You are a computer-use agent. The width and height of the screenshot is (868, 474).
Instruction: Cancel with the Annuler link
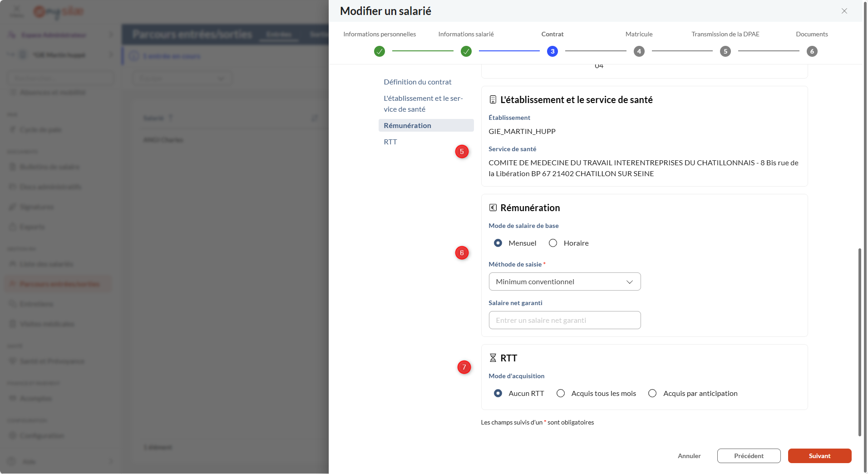pos(689,456)
